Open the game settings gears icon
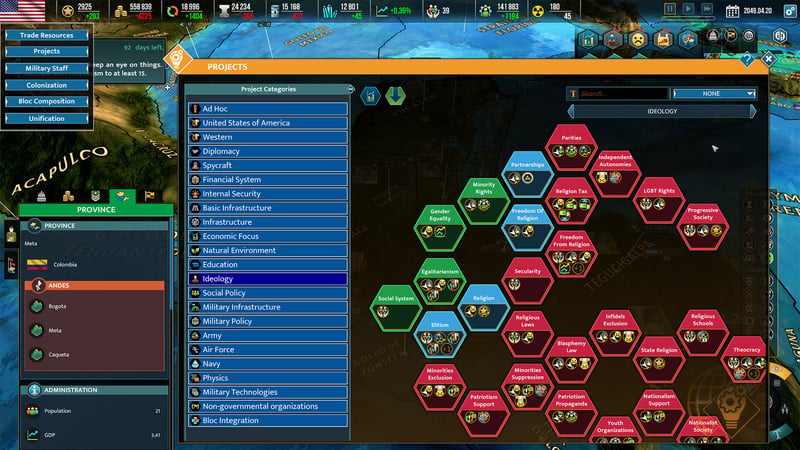The width and height of the screenshot is (800, 450). click(790, 11)
